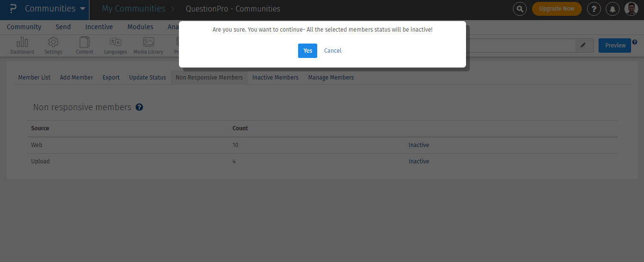Viewport: 644px width, 262px height.
Task: Open the Incentive menu
Action: [99, 27]
